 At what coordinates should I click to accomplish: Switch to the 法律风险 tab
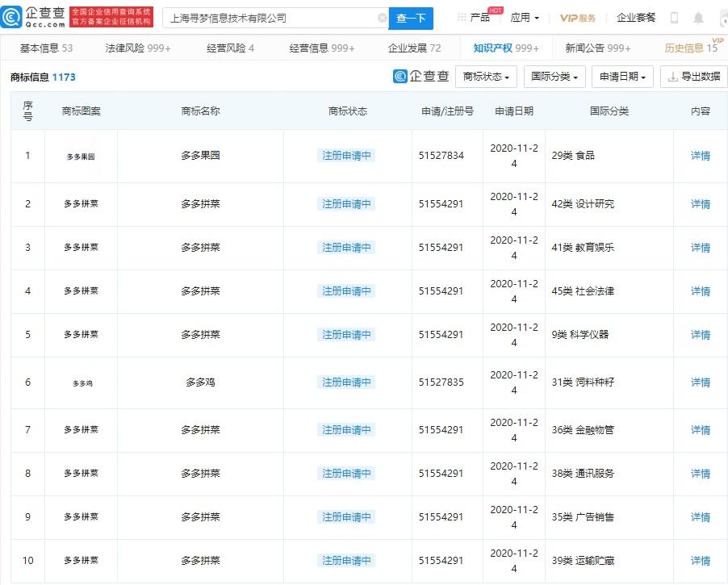click(x=138, y=48)
